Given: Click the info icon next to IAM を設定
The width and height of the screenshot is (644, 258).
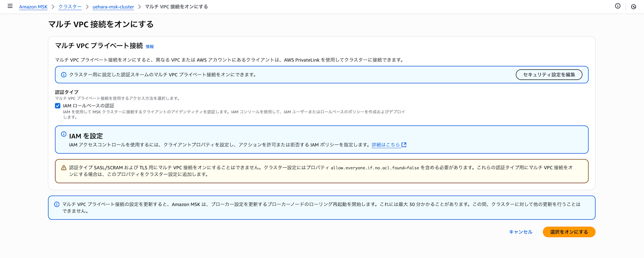Looking at the screenshot, I should pos(64,134).
